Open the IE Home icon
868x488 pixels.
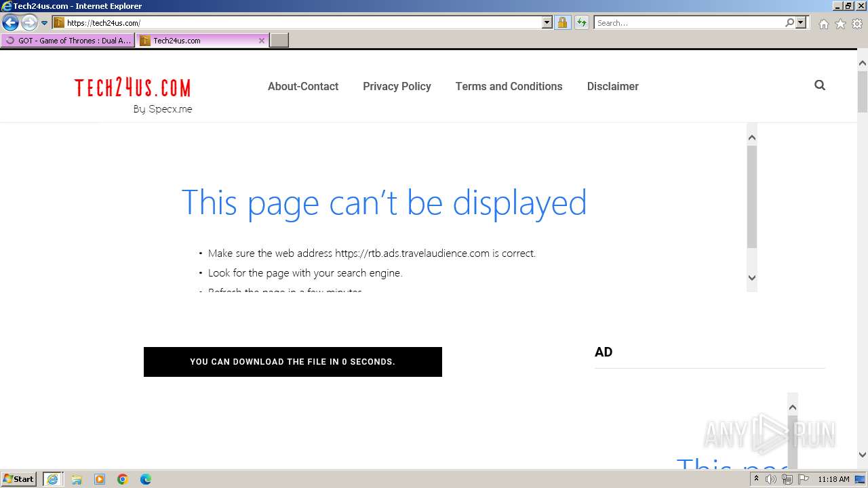pos(823,24)
